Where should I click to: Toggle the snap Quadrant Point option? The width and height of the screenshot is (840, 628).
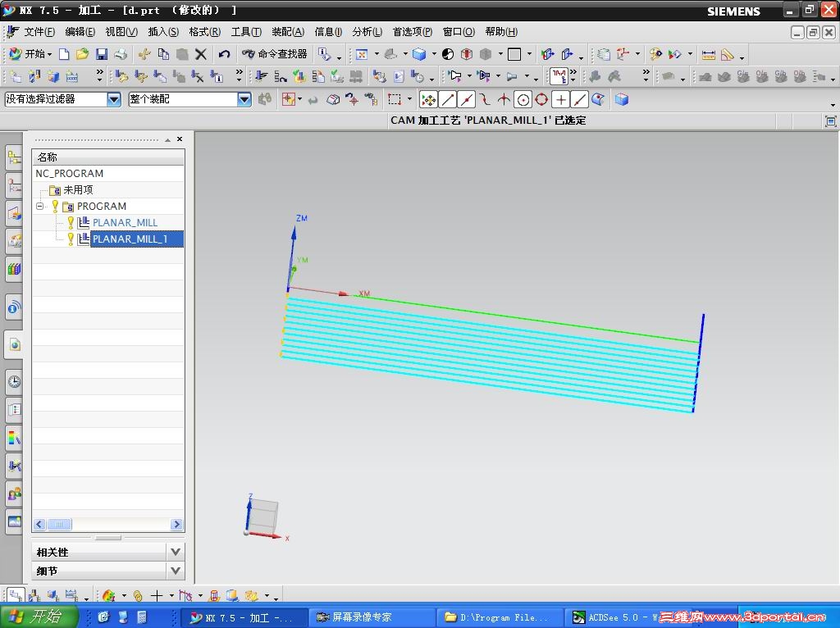[x=541, y=99]
